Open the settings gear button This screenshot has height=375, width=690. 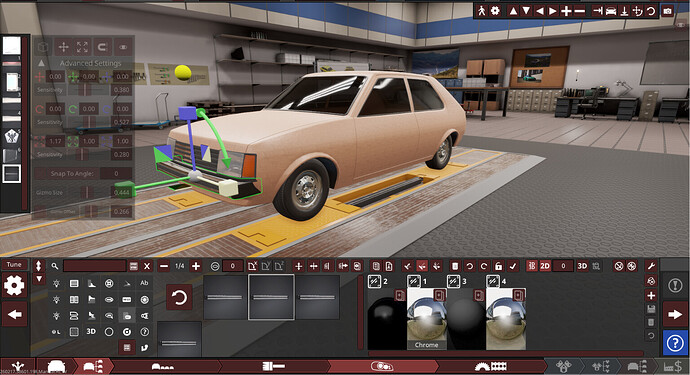tap(14, 286)
